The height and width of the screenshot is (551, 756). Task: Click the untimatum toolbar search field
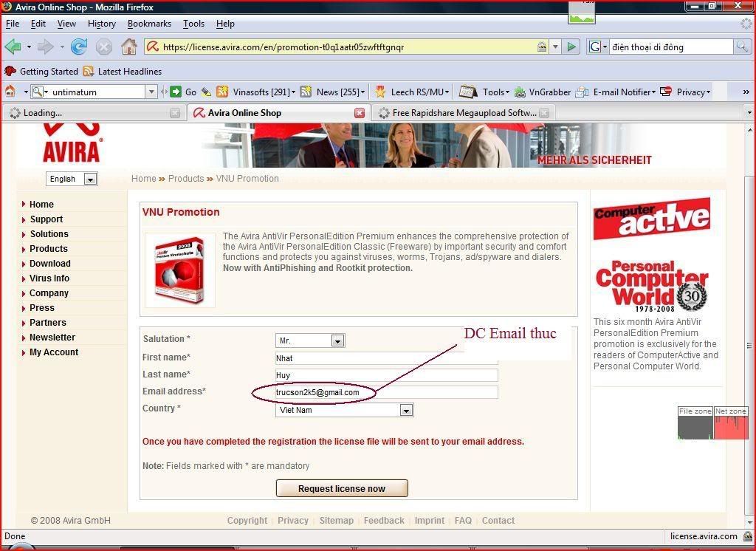[97, 92]
